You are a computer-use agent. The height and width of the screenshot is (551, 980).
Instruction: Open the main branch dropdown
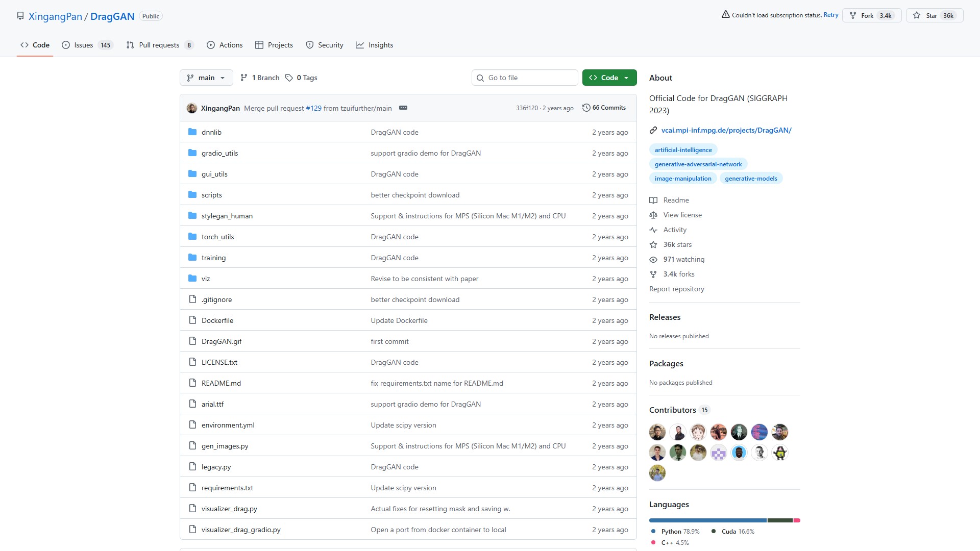206,78
